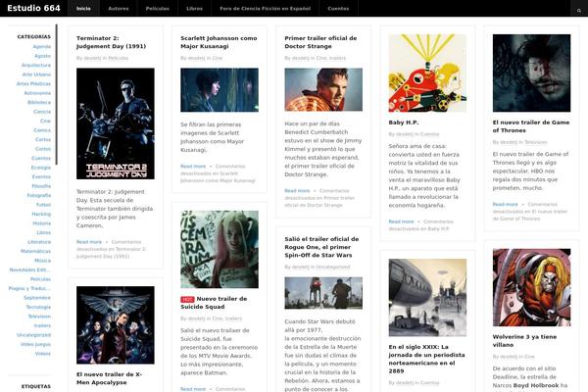588x392 pixels.
Task: Click Read more under Baby H.P. post
Action: [x=401, y=221]
